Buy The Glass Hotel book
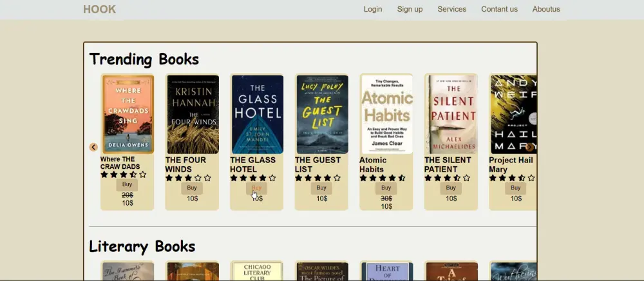644x281 pixels. (x=256, y=188)
